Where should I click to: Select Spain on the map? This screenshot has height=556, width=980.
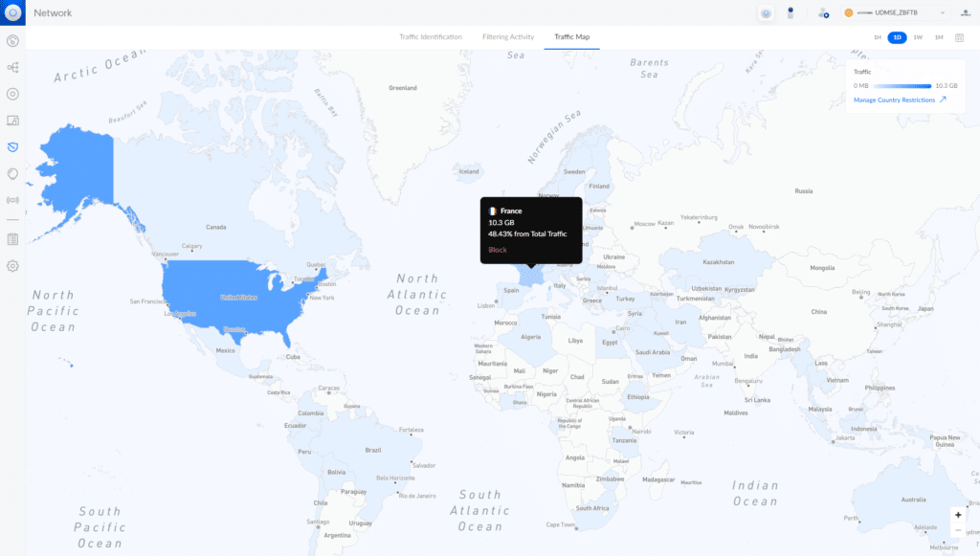[511, 291]
